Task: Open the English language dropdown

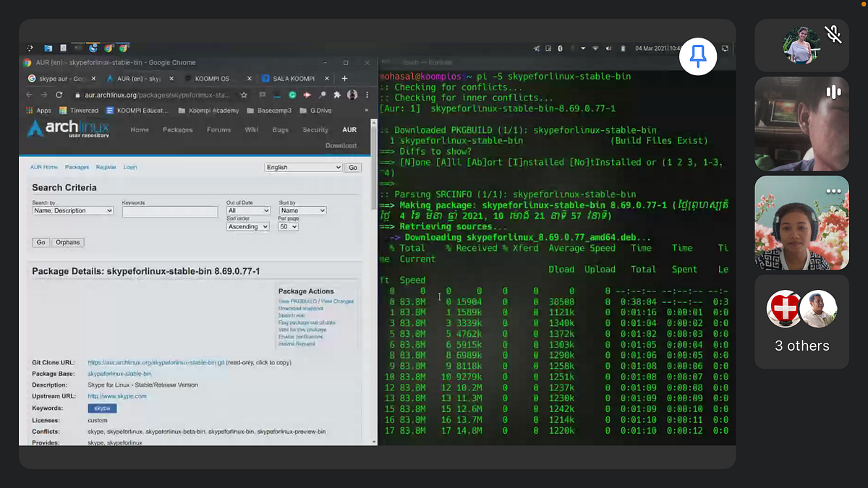Action: (303, 167)
